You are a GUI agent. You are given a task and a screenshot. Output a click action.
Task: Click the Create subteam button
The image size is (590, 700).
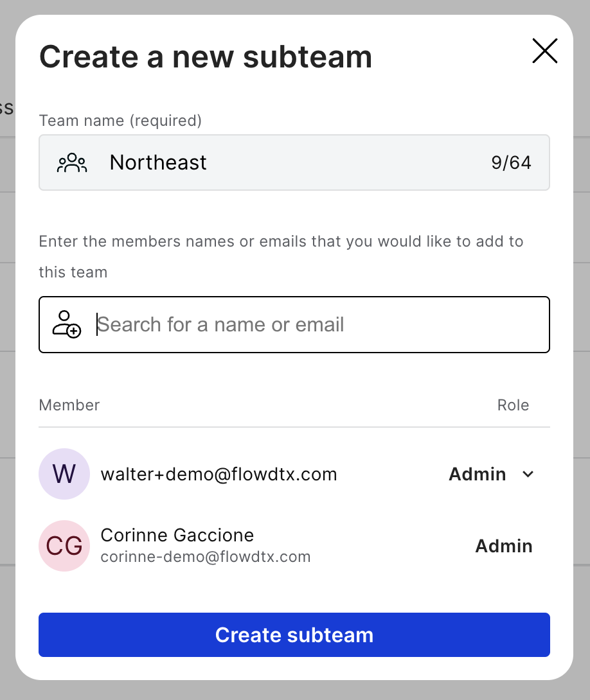coord(294,635)
